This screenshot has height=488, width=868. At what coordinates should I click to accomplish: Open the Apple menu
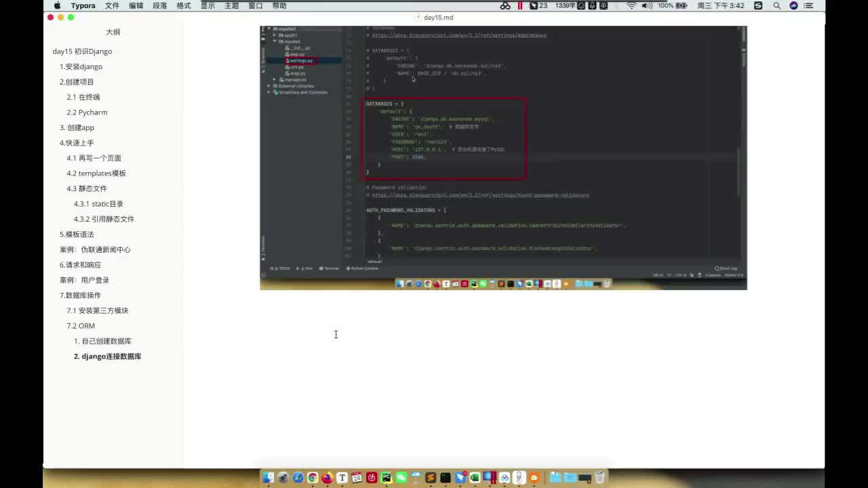pos(57,5)
